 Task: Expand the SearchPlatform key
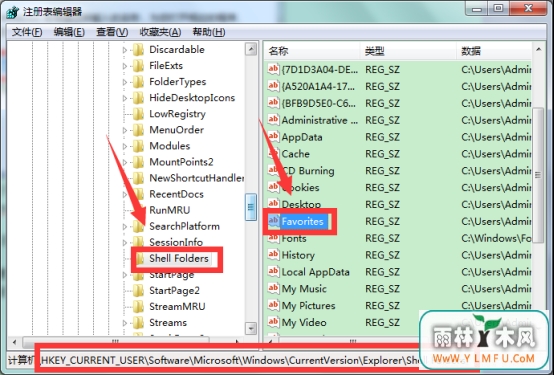[x=125, y=227]
